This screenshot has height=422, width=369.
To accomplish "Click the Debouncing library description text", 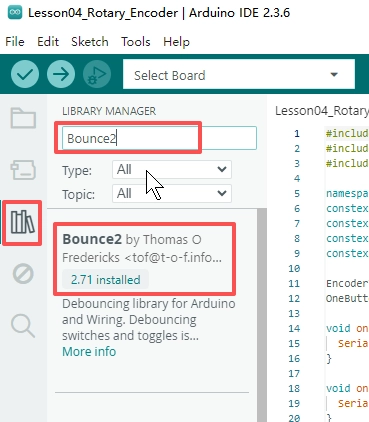I will pos(149,319).
